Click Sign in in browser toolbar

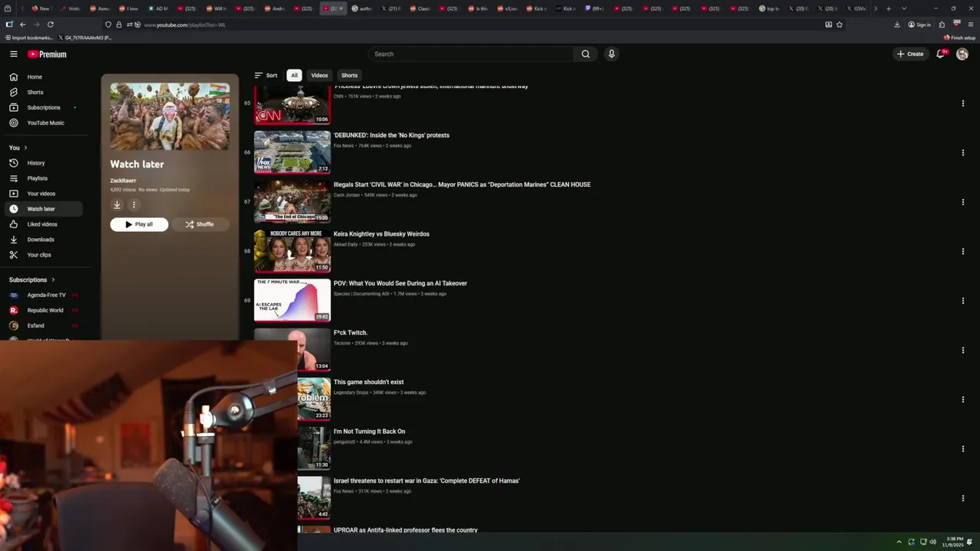pos(920,24)
